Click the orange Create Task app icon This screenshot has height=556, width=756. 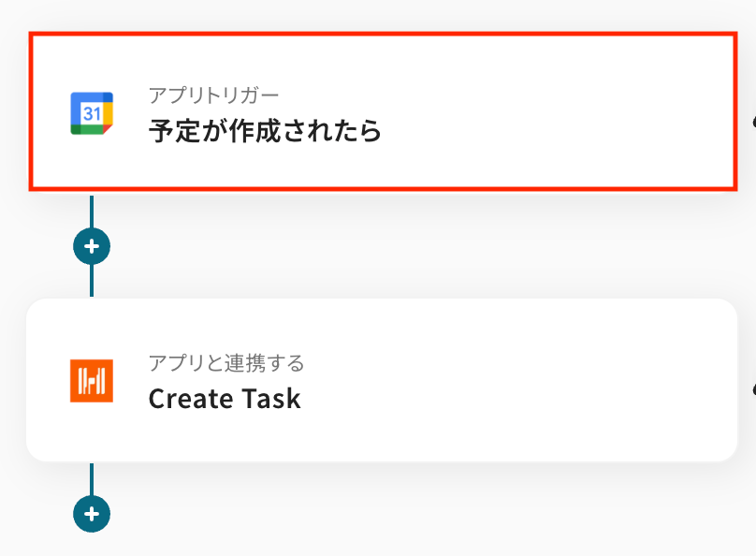pos(92,381)
